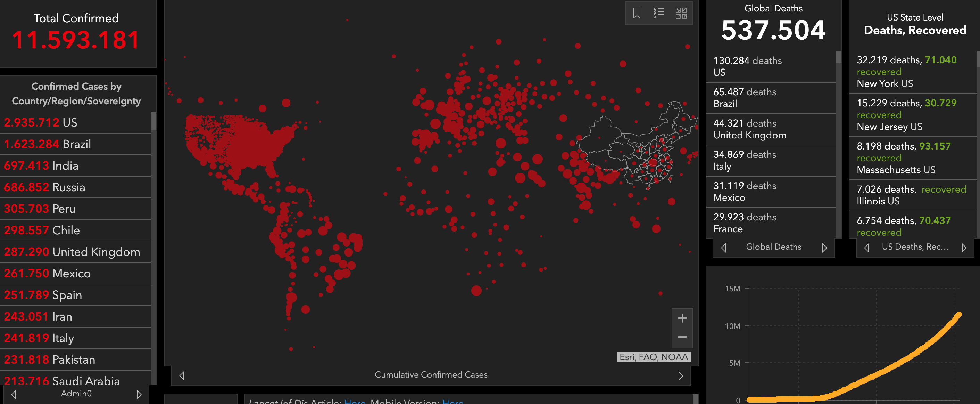Advance Global Deaths panel with right arrow
This screenshot has height=404, width=980.
point(824,248)
